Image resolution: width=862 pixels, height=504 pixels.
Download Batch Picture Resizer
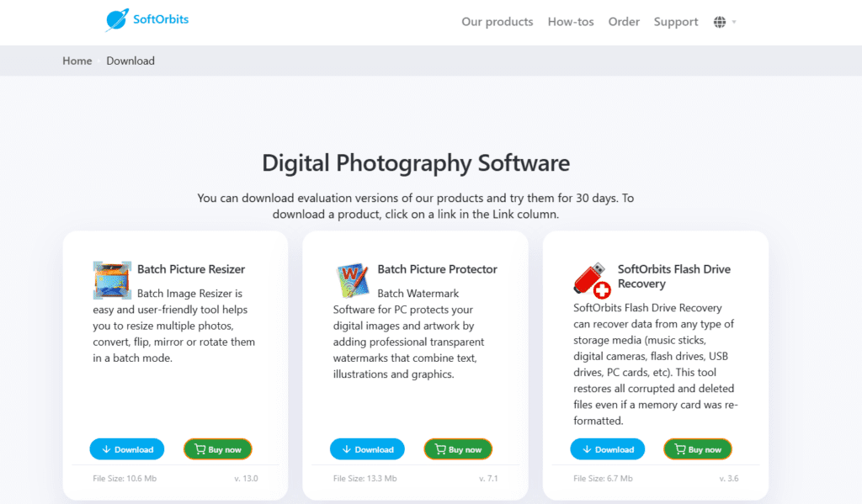coord(127,449)
